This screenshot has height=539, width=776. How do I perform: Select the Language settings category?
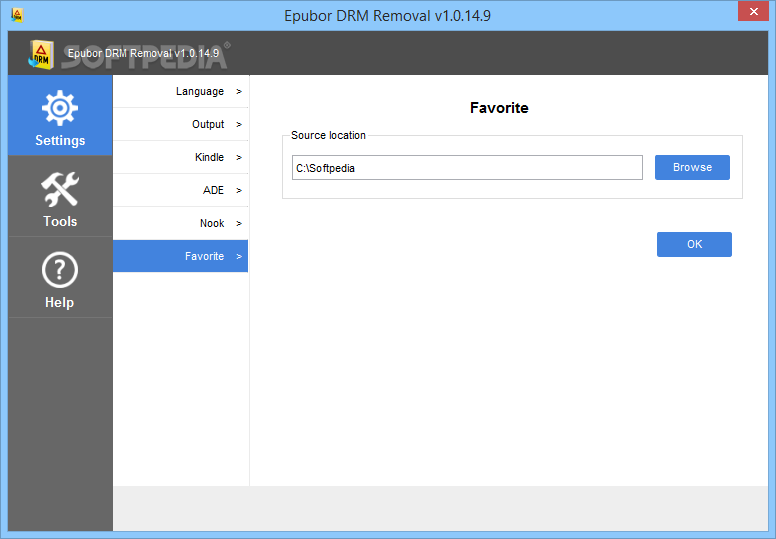pos(181,92)
